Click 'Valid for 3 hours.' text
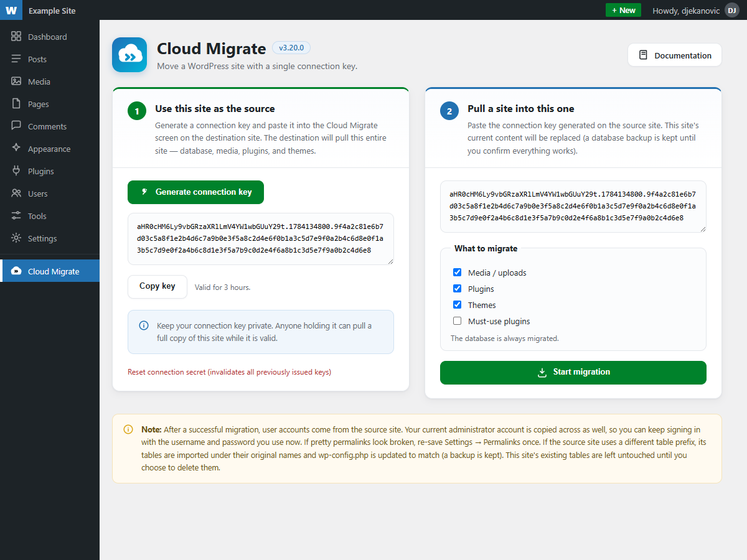Image resolution: width=747 pixels, height=560 pixels. pos(222,287)
